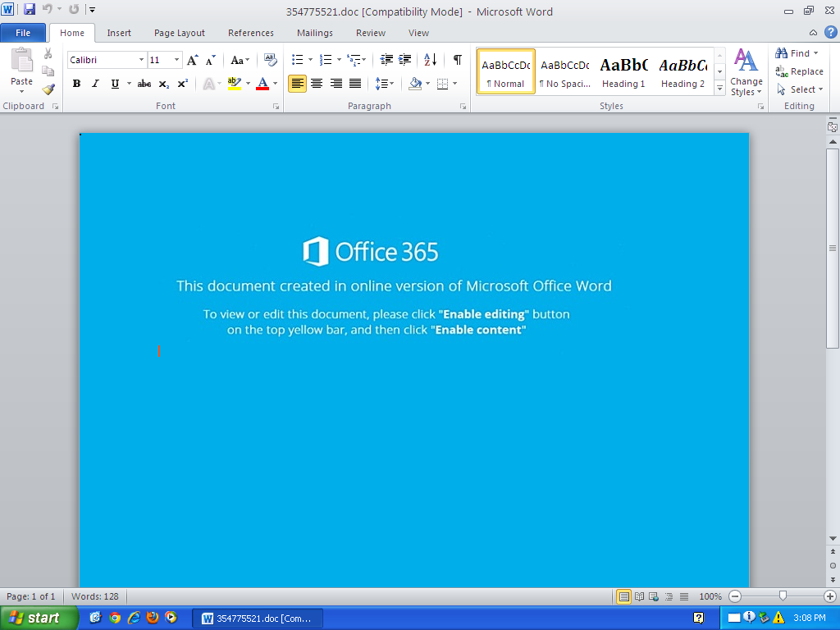Apply subscript formatting
This screenshot has width=840, height=630.
164,84
